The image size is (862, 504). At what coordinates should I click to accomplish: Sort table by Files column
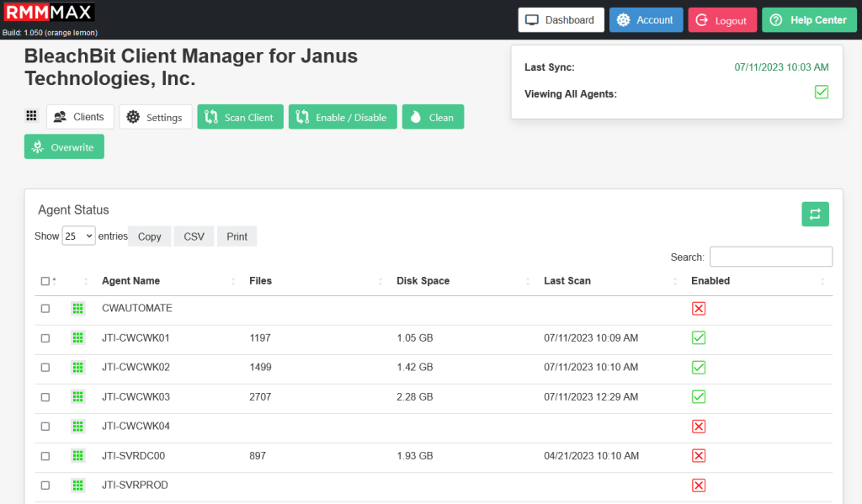(x=261, y=281)
